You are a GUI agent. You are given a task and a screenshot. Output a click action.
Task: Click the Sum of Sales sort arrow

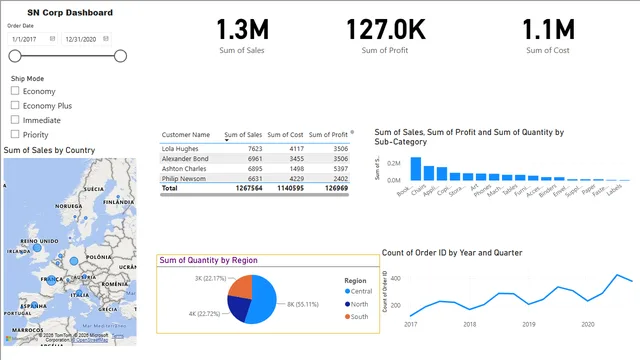tap(227, 140)
